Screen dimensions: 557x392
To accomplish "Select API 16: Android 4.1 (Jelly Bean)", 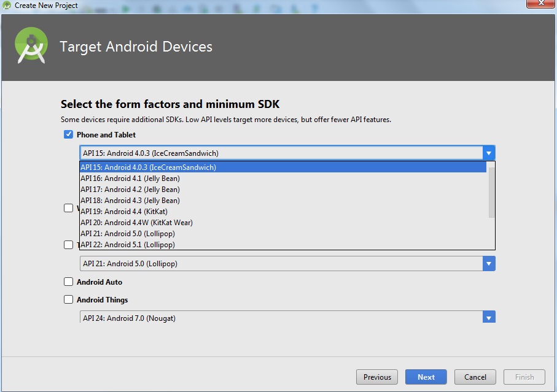I will coord(282,178).
